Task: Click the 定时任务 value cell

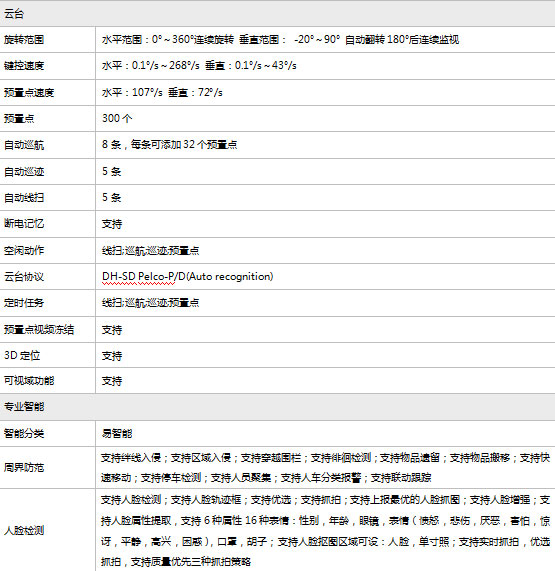Action: pyautogui.click(x=325, y=303)
